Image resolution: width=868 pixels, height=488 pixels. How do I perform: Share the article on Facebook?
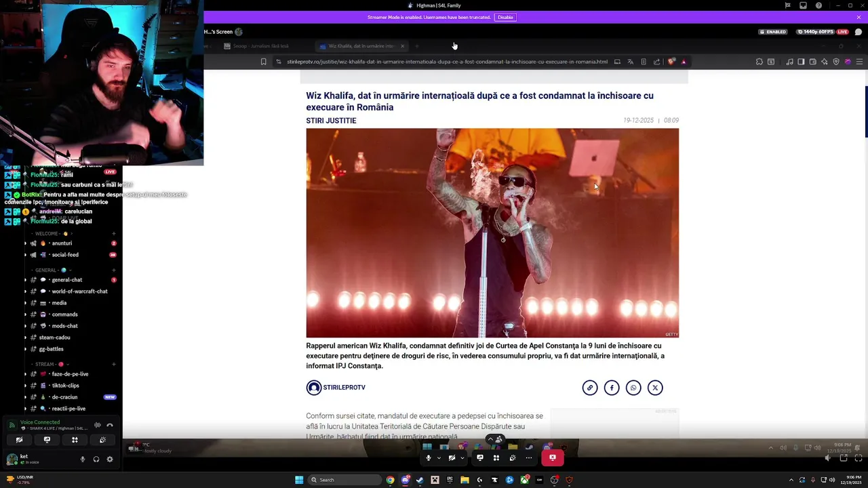click(x=612, y=388)
